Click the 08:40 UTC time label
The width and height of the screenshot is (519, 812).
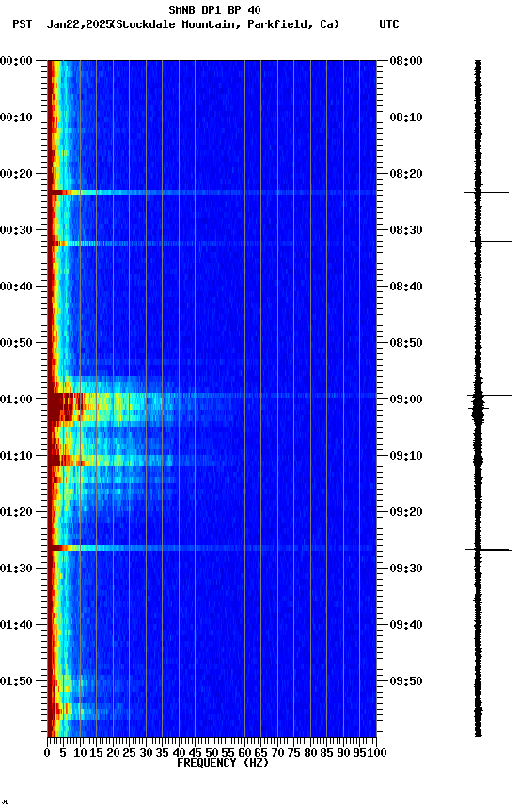pos(406,287)
